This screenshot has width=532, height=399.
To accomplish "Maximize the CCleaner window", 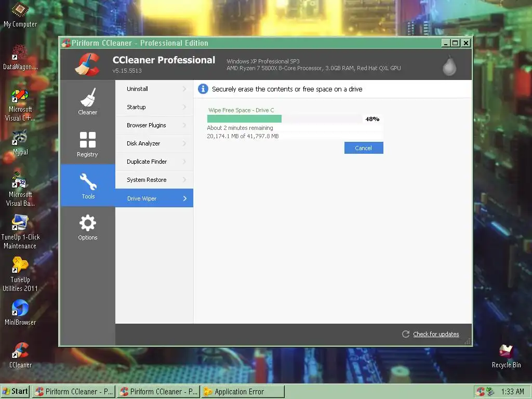I will pos(455,43).
